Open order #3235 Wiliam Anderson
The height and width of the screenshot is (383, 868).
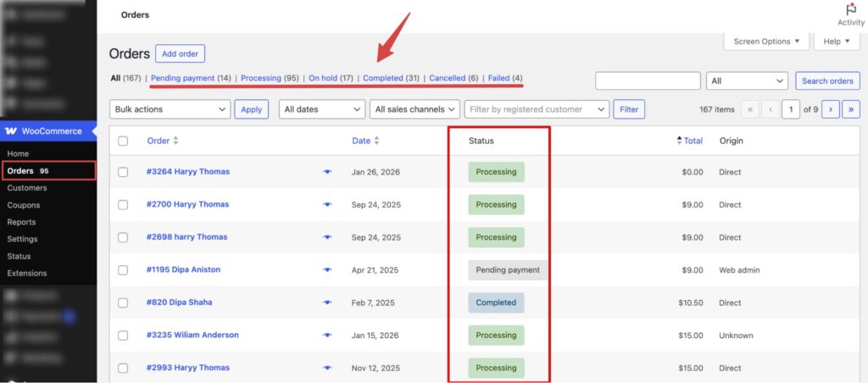[192, 335]
